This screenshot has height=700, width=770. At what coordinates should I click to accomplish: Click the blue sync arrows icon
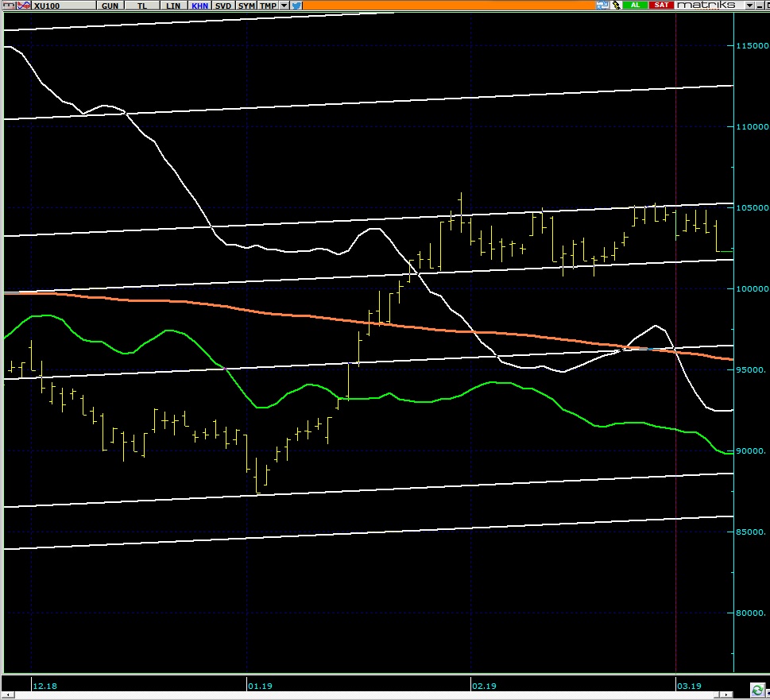602,5
